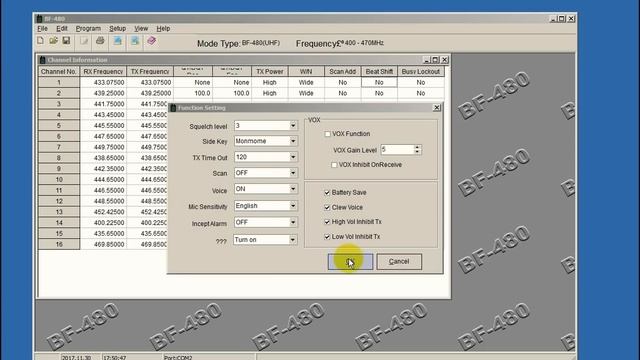Click the Busy Lockout column header
This screenshot has height=360, width=640.
420,71
